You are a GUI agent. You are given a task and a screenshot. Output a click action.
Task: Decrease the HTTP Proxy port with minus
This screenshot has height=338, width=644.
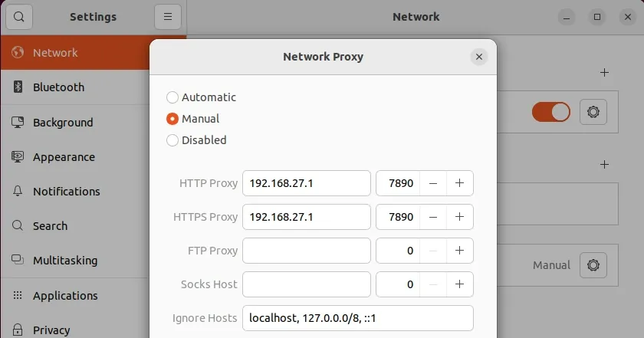tap(433, 183)
